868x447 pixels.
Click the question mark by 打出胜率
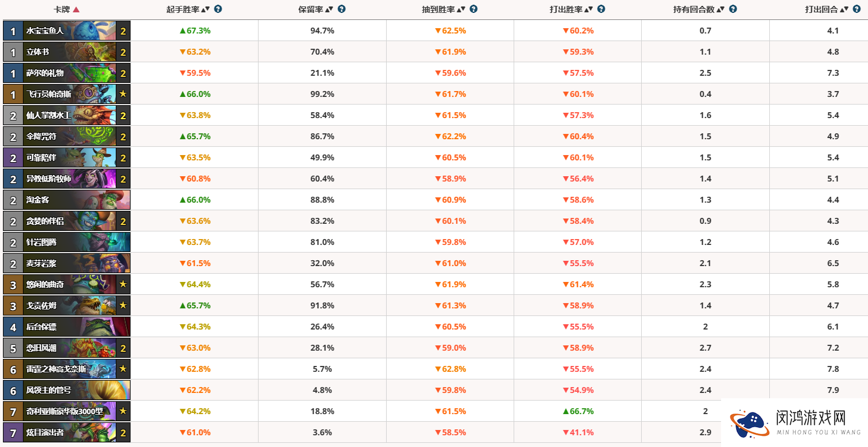[601, 9]
